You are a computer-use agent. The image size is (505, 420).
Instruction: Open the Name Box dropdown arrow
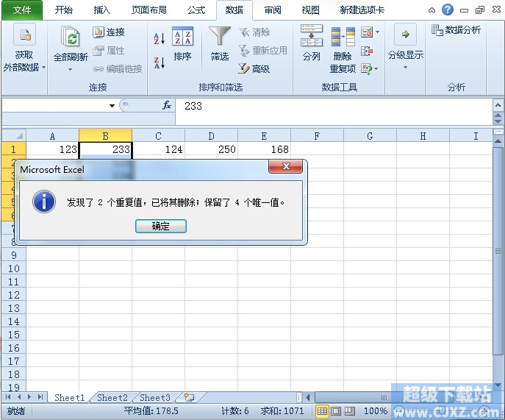(112, 106)
